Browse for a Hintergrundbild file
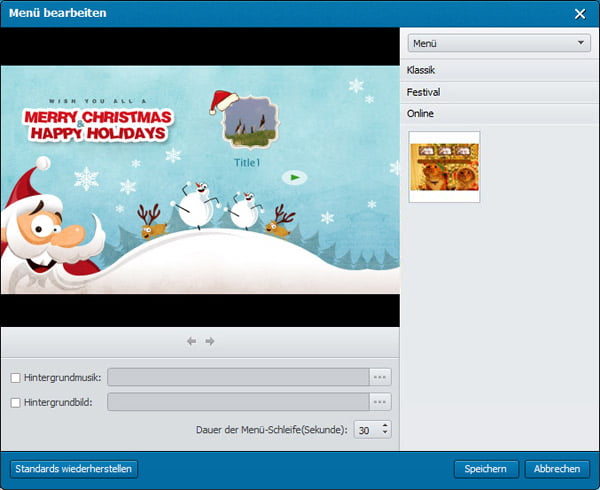This screenshot has height=490, width=600. (x=380, y=401)
